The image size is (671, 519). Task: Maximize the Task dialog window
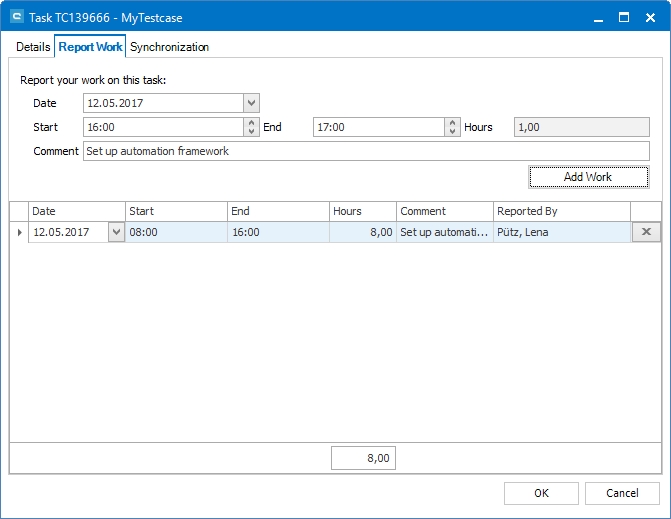tap(623, 17)
